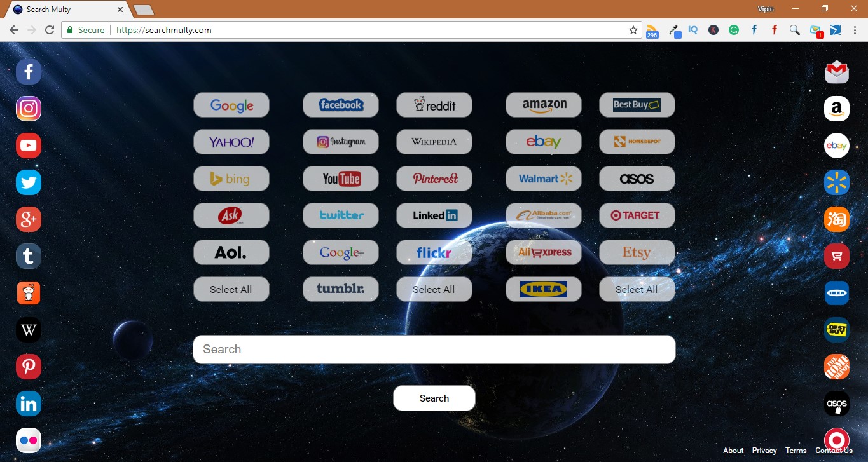868x462 pixels.
Task: Open Gmail from the right sidebar
Action: [x=836, y=71]
